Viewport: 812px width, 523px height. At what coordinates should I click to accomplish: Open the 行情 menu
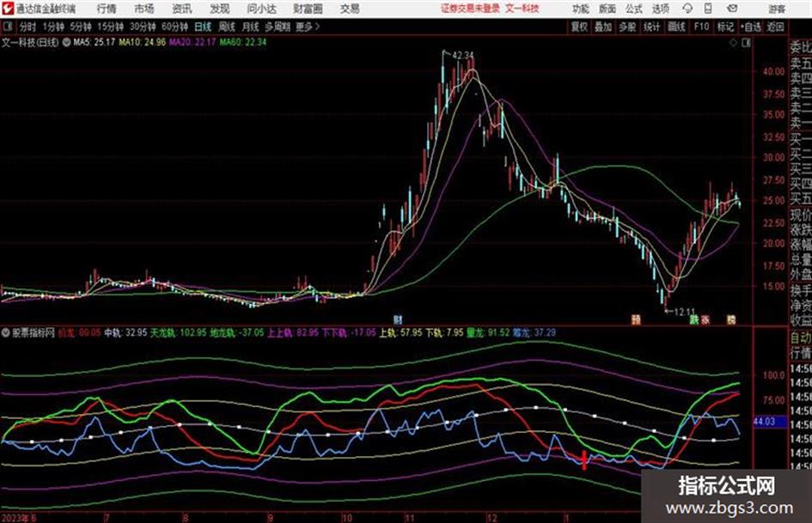(x=107, y=9)
